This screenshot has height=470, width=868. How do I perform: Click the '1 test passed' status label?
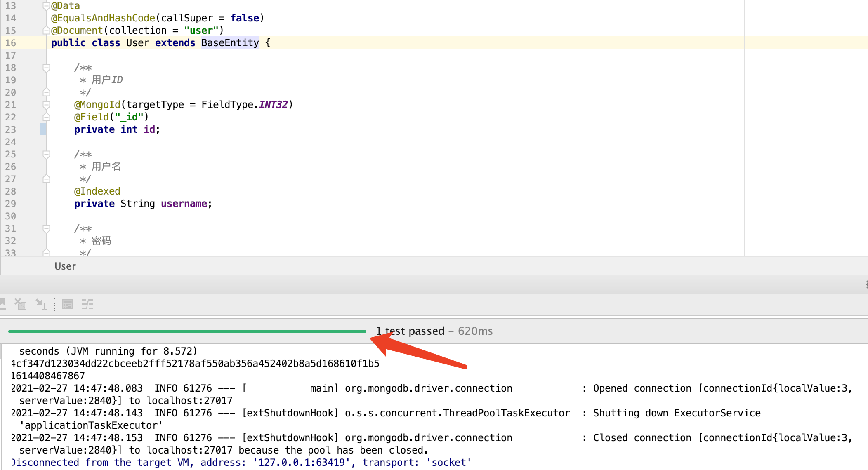410,331
